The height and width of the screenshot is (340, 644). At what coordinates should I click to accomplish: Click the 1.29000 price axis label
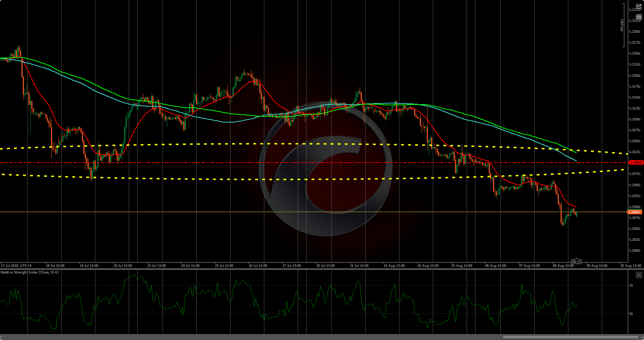click(635, 207)
